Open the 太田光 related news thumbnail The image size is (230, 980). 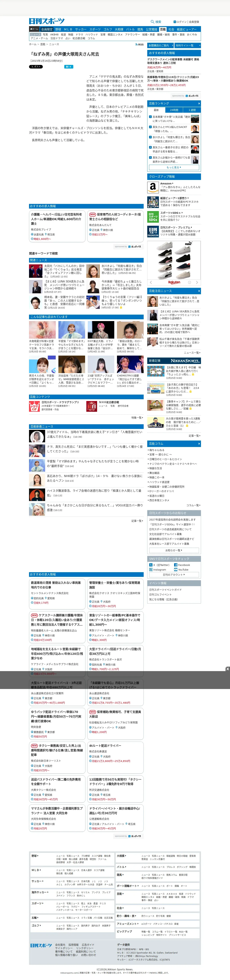tap(36, 271)
